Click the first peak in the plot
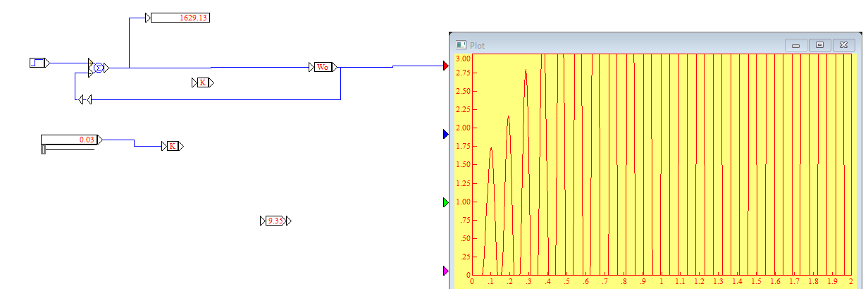868x289 pixels. point(491,148)
